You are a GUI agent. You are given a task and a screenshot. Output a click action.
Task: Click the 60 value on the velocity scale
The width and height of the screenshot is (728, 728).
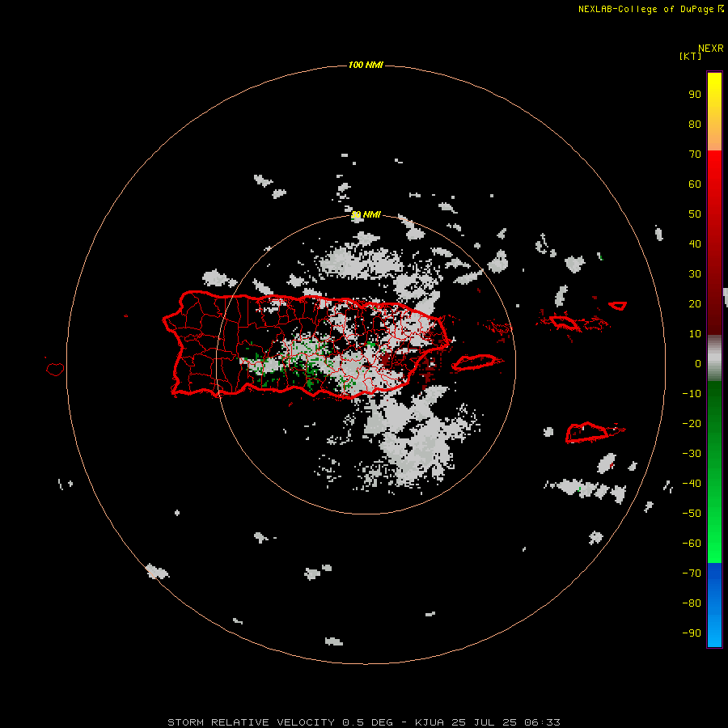[695, 184]
